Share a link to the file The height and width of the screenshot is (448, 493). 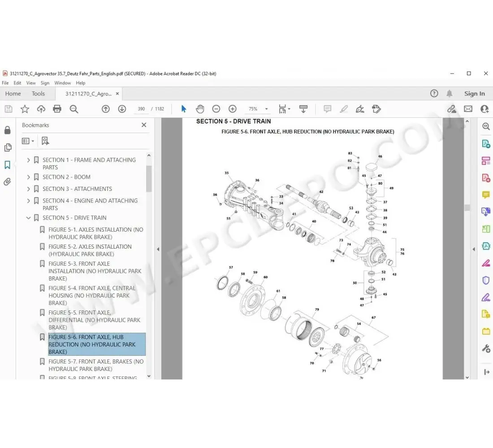[x=452, y=109]
